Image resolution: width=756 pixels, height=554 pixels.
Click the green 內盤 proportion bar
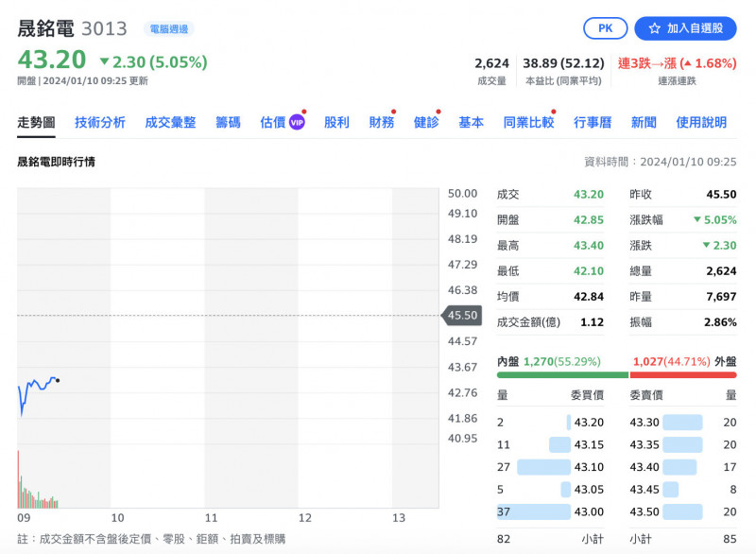562,374
